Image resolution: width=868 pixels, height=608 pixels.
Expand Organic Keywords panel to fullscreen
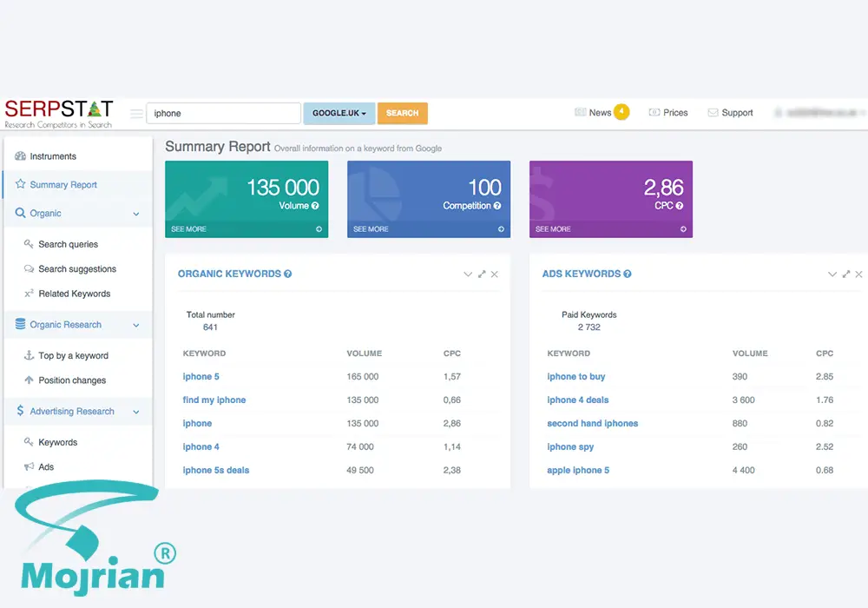482,274
